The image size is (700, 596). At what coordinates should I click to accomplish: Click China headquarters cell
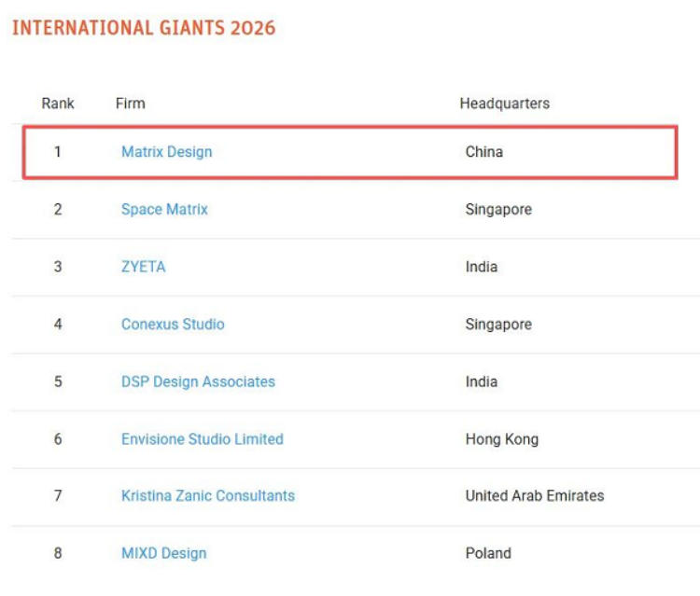coord(483,152)
